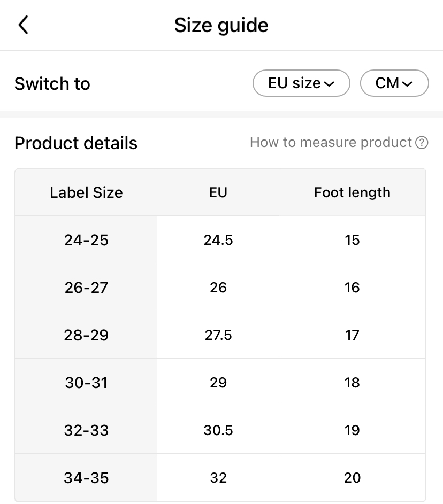Screen dimensions: 443x504
Task: Click the Product details heading
Action: coord(76,143)
